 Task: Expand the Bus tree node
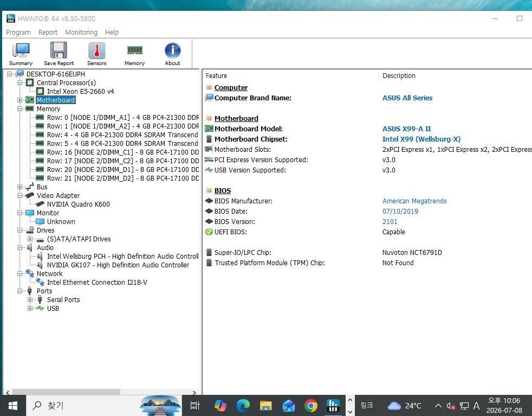coord(20,187)
